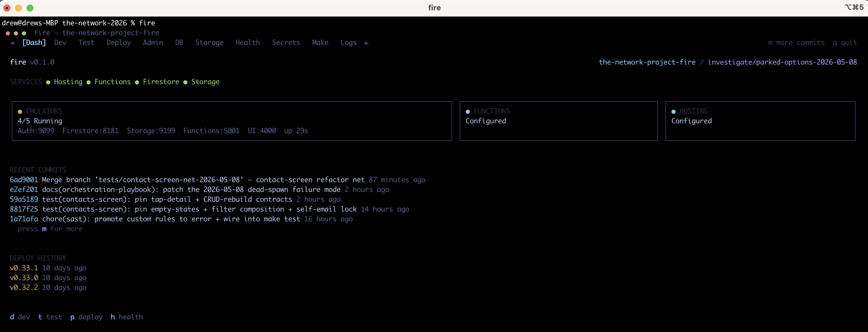The height and width of the screenshot is (332, 868).
Task: Click the right tab-scroll arrow after Logs
Action: (367, 43)
